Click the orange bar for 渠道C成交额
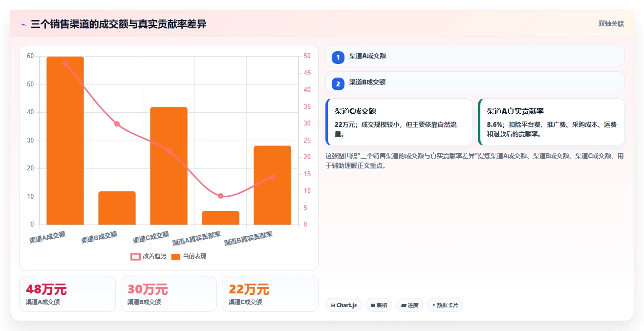Image resolution: width=644 pixels, height=331 pixels. pos(169,166)
